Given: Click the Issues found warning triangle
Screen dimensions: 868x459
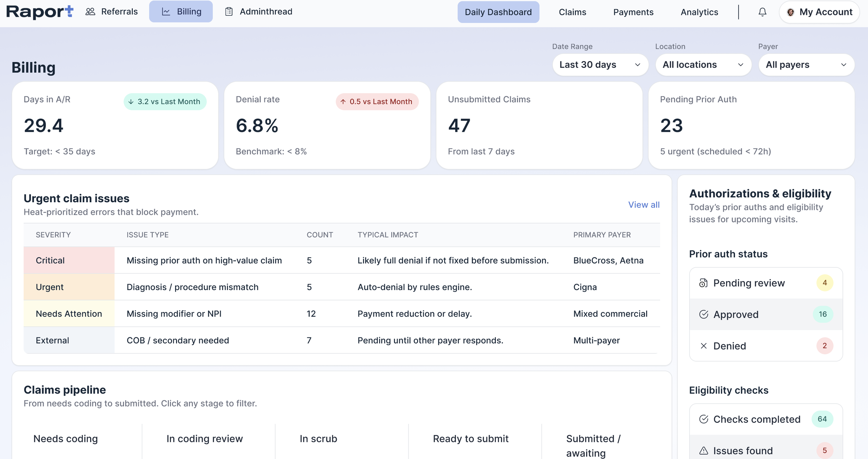Looking at the screenshot, I should (x=703, y=451).
